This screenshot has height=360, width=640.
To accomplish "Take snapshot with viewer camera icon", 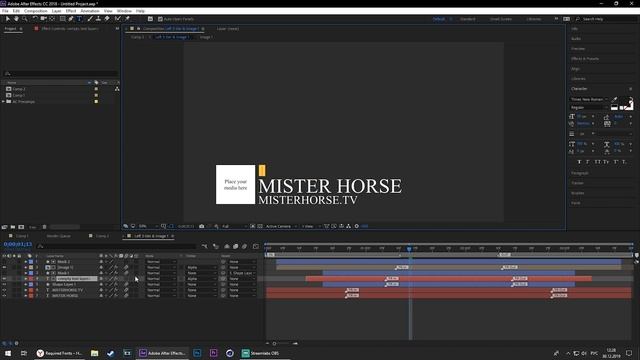I will (x=202, y=226).
